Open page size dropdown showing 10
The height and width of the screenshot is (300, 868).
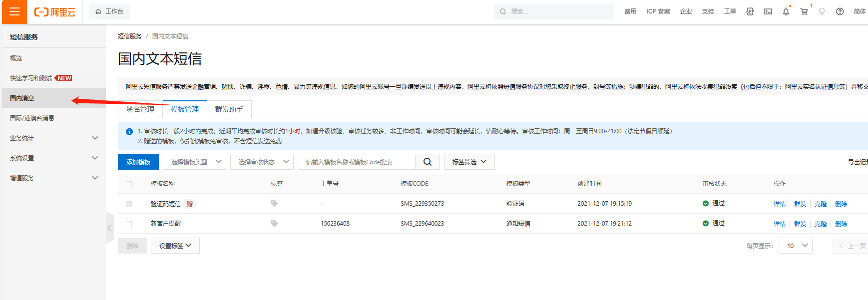pos(796,246)
